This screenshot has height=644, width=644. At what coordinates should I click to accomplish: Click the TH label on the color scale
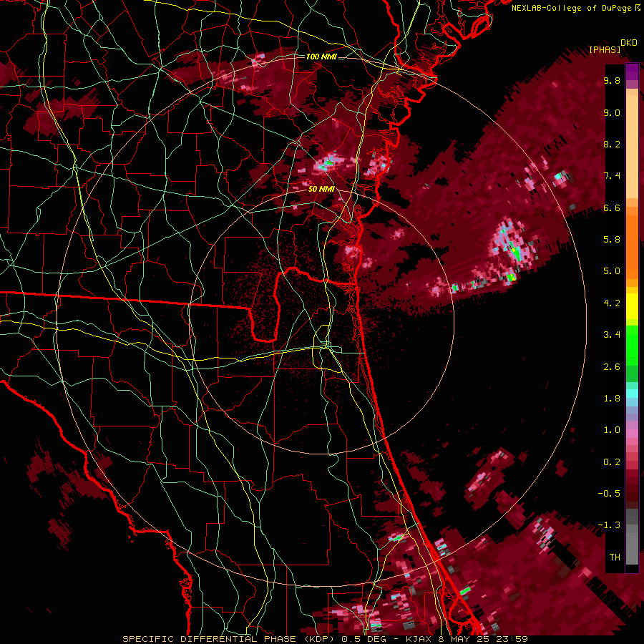pyautogui.click(x=615, y=557)
